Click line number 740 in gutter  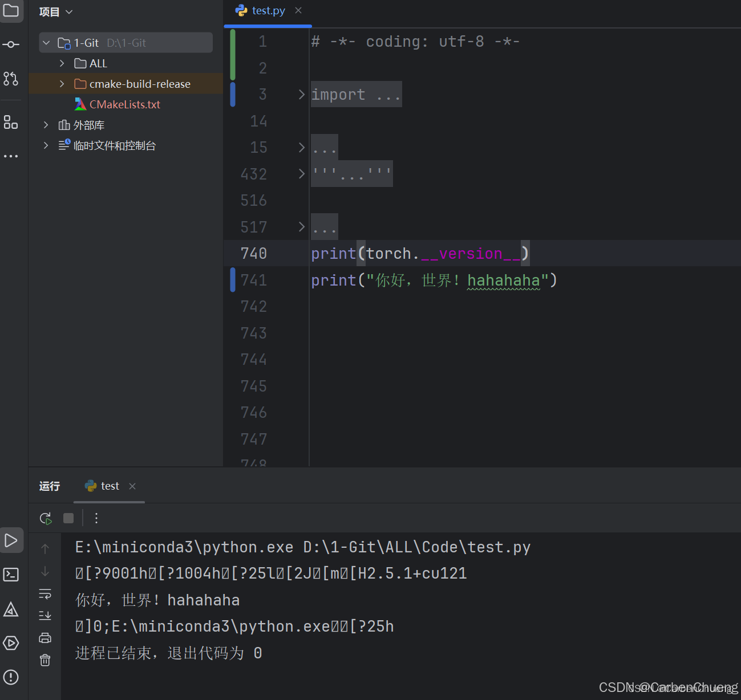[254, 254]
